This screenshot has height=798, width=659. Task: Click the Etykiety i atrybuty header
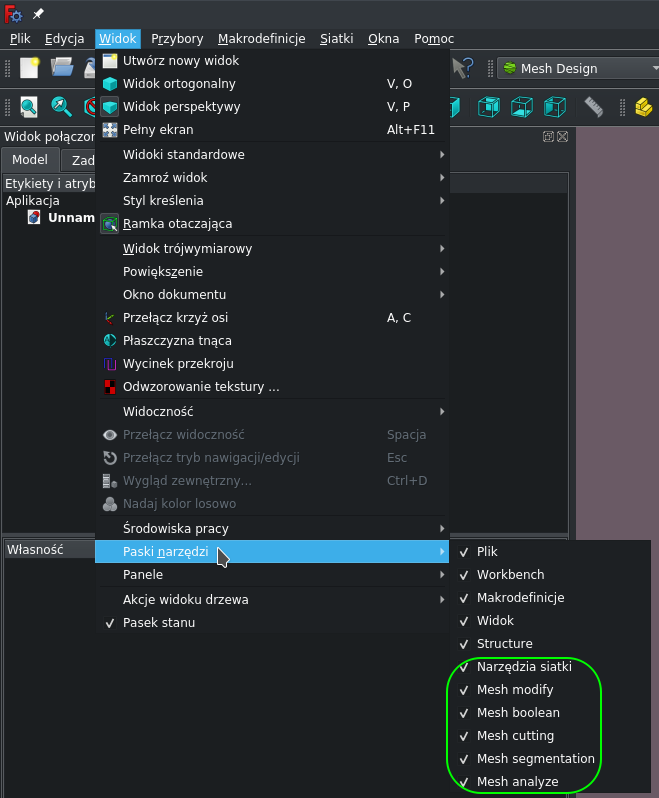[50, 183]
